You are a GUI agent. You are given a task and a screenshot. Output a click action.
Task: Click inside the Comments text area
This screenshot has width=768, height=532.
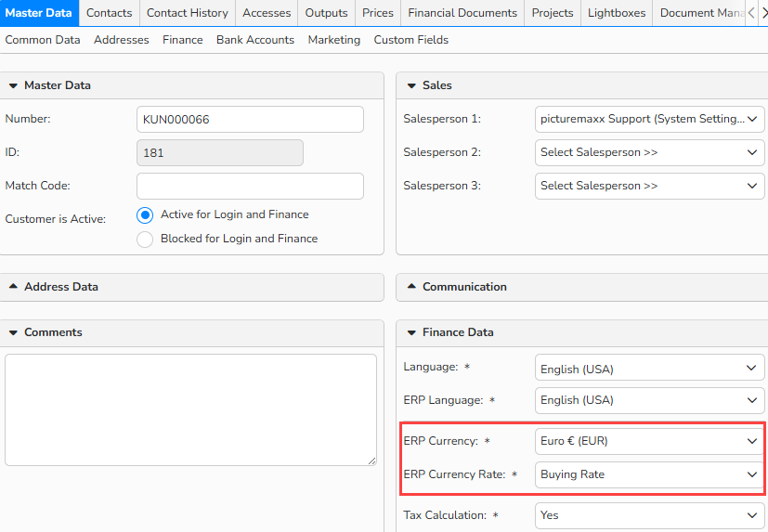tap(190, 410)
